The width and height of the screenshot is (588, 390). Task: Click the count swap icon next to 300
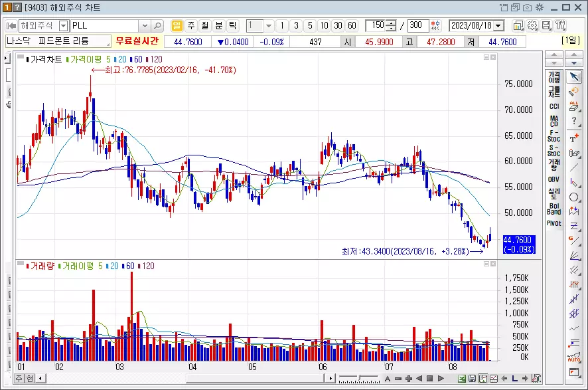click(435, 25)
